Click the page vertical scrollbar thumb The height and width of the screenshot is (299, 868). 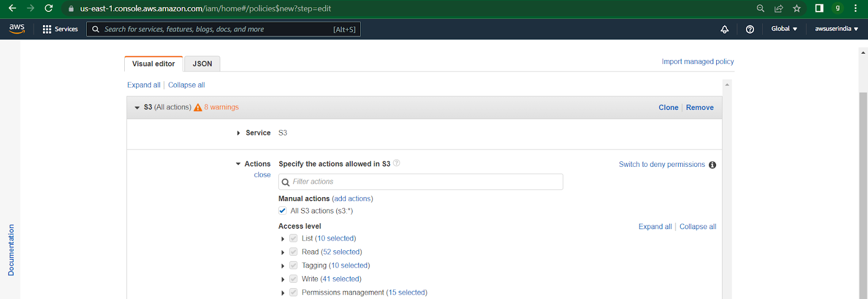pyautogui.click(x=863, y=195)
